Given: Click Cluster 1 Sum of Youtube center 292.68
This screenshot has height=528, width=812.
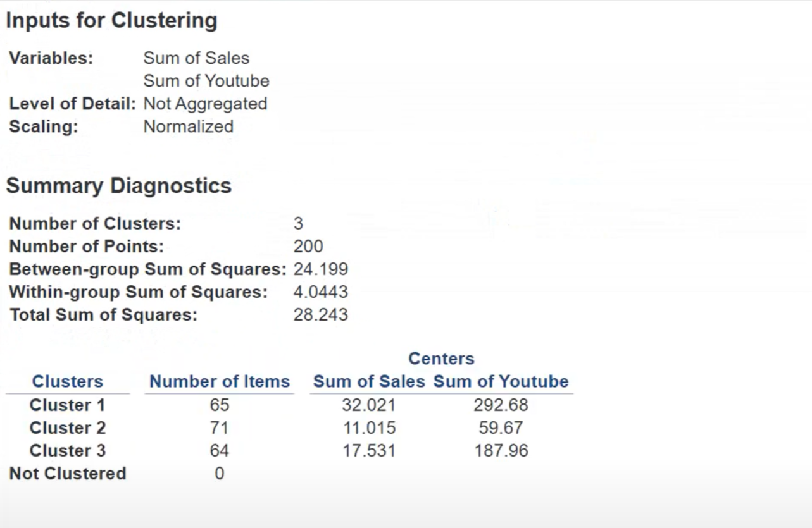Looking at the screenshot, I should pos(501,405).
